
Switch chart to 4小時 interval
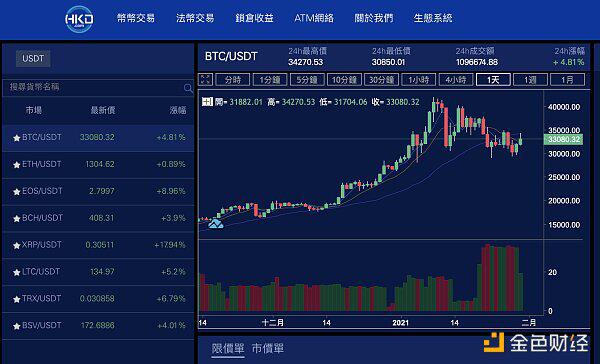point(456,80)
